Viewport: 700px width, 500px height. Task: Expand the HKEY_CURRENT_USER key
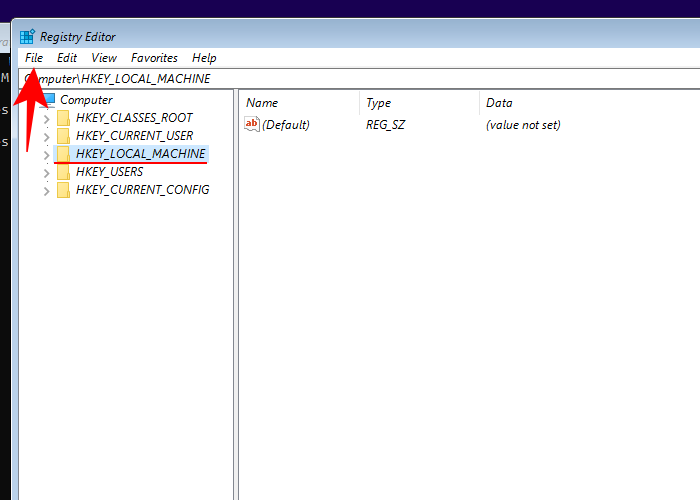click(46, 136)
